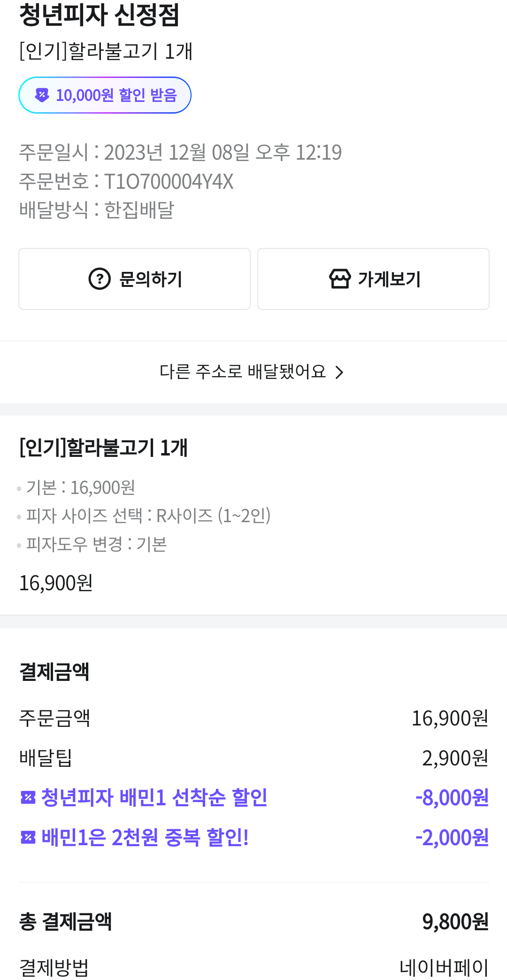Tap the 문의하기 button
Viewport: 507px width, 980px height.
pyautogui.click(x=134, y=279)
